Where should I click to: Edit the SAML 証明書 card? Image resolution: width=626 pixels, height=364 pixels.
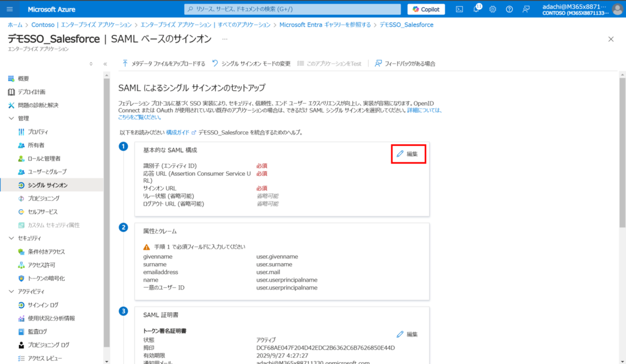click(x=408, y=335)
